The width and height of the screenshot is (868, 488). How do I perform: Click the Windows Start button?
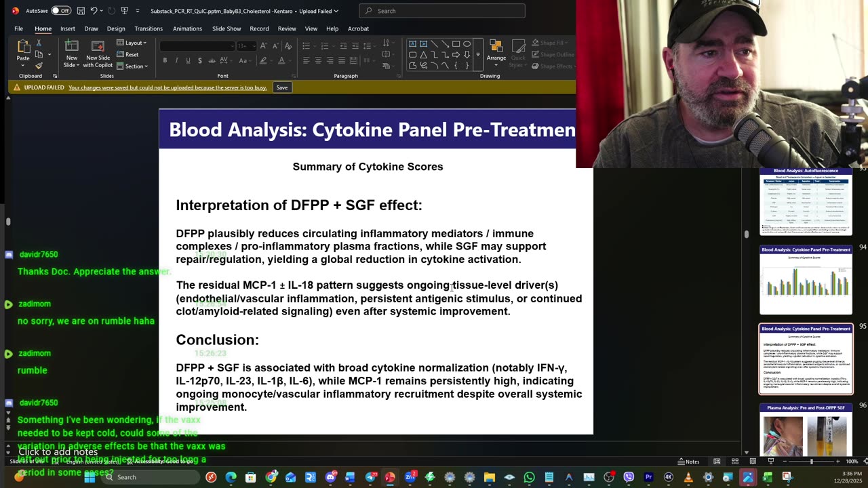pos(90,477)
